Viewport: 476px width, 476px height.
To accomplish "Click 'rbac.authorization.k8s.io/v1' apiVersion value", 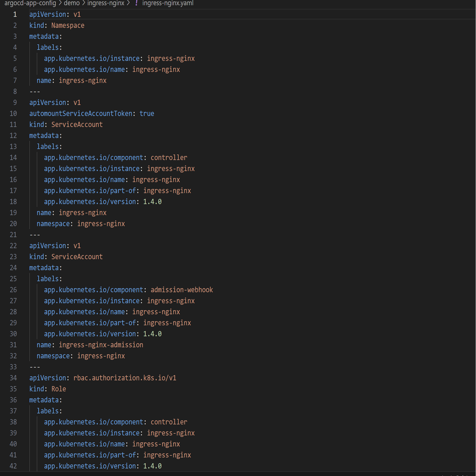I will tap(125, 378).
